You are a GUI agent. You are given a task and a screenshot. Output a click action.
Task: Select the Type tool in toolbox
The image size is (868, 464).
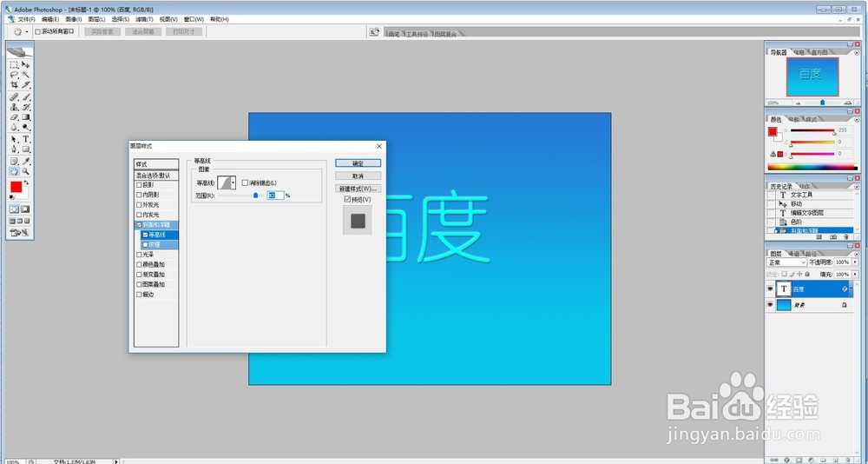click(25, 139)
